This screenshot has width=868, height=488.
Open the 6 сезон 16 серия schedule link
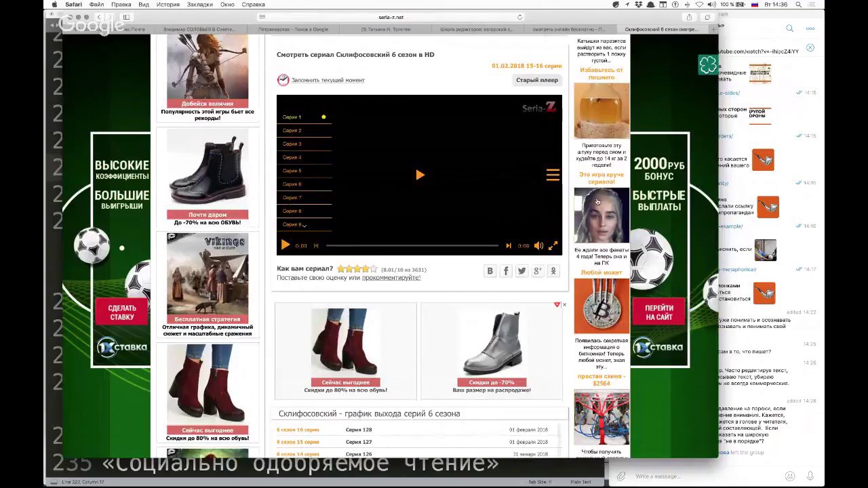(x=298, y=430)
